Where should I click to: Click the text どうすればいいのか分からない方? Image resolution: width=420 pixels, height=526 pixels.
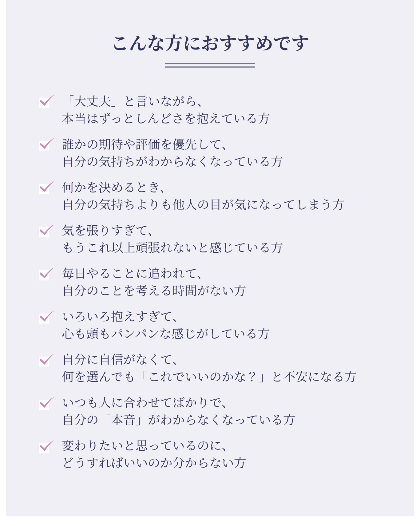pos(154,463)
